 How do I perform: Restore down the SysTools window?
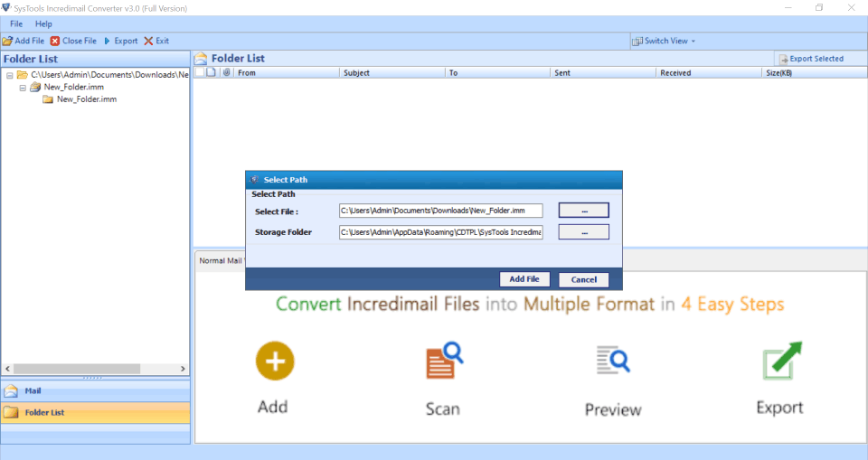819,8
